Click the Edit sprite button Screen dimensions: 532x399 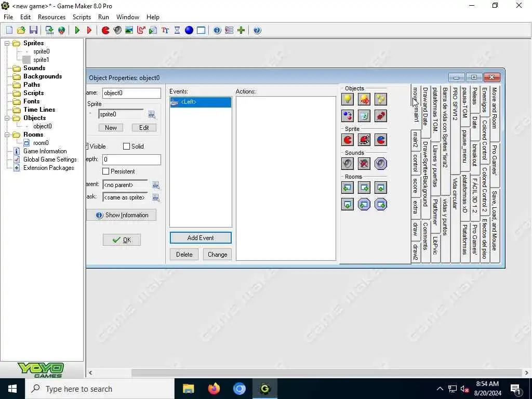click(x=144, y=128)
